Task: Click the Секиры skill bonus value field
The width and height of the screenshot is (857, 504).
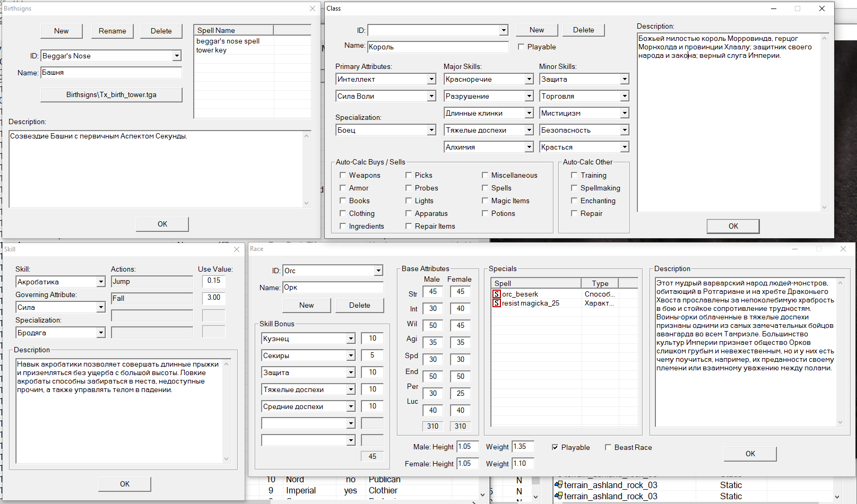Action: click(x=373, y=355)
